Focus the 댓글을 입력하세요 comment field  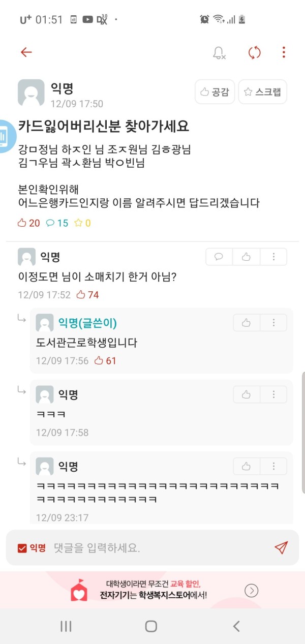tap(152, 548)
